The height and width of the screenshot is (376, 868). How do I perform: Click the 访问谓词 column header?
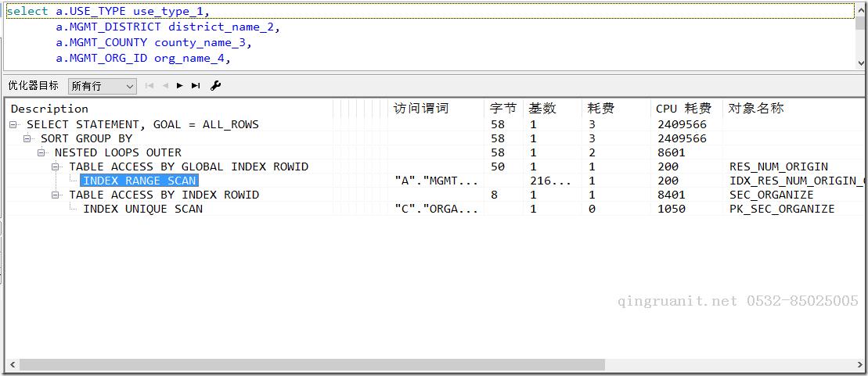point(421,109)
